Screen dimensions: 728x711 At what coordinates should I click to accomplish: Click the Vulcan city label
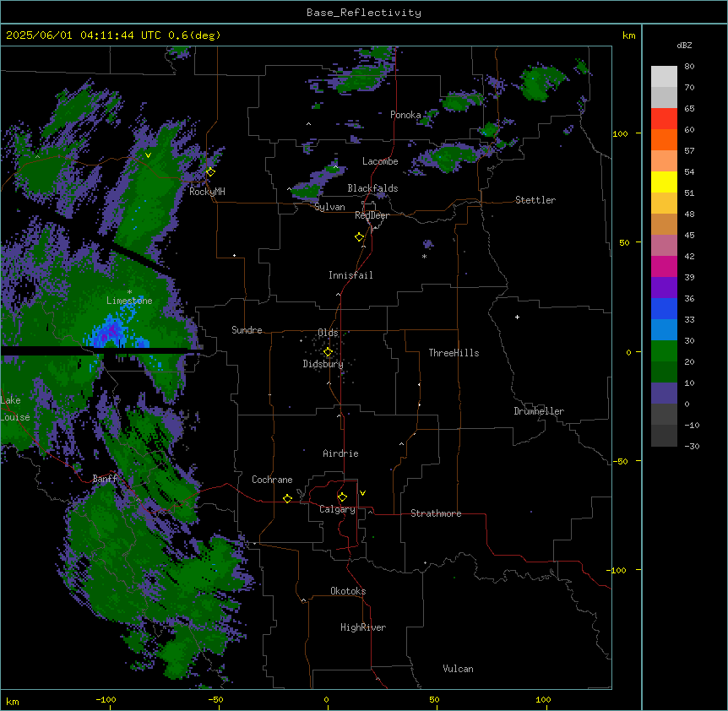(x=459, y=669)
